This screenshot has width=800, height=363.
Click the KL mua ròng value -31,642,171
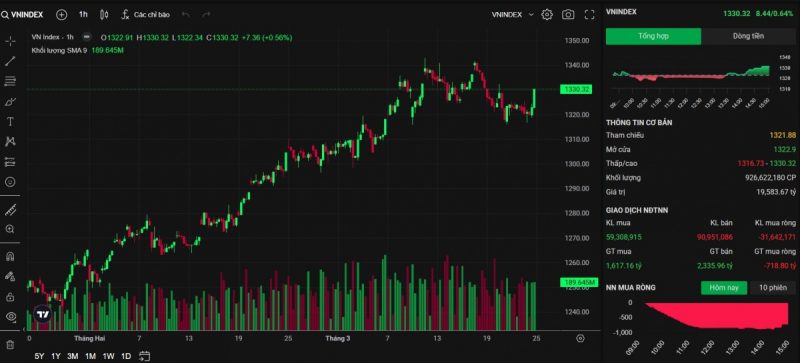click(777, 237)
